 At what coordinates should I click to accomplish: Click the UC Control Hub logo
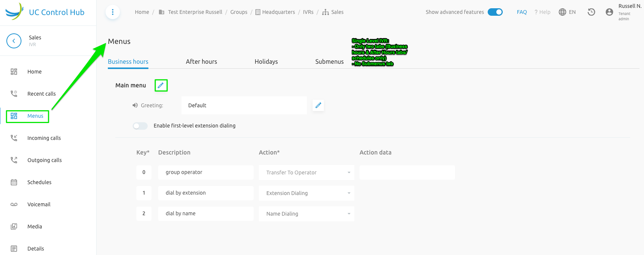coord(45,12)
